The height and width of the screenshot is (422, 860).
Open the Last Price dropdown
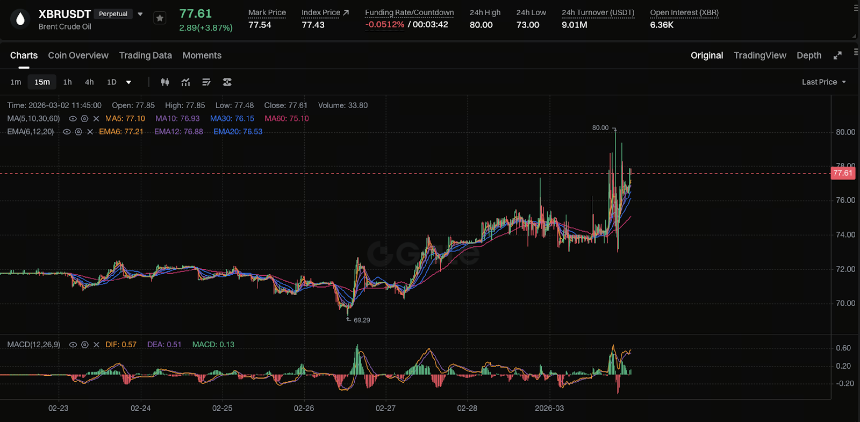[824, 82]
